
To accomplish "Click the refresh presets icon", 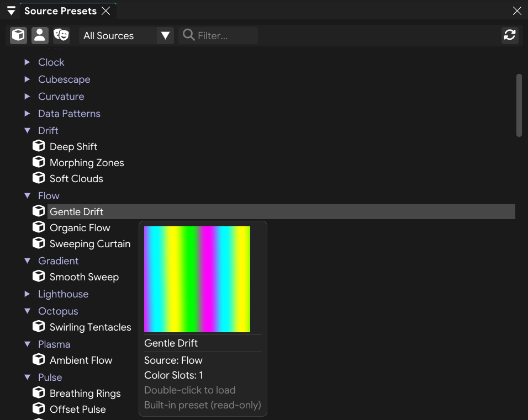I will point(509,35).
